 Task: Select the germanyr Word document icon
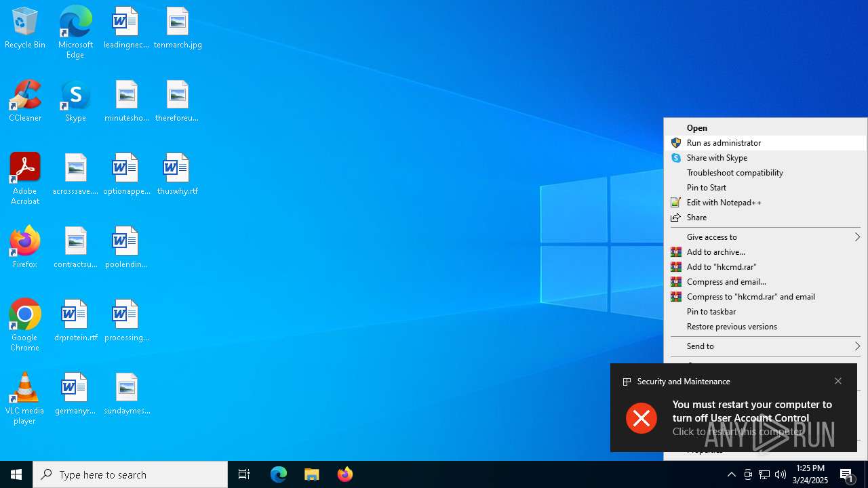[75, 394]
